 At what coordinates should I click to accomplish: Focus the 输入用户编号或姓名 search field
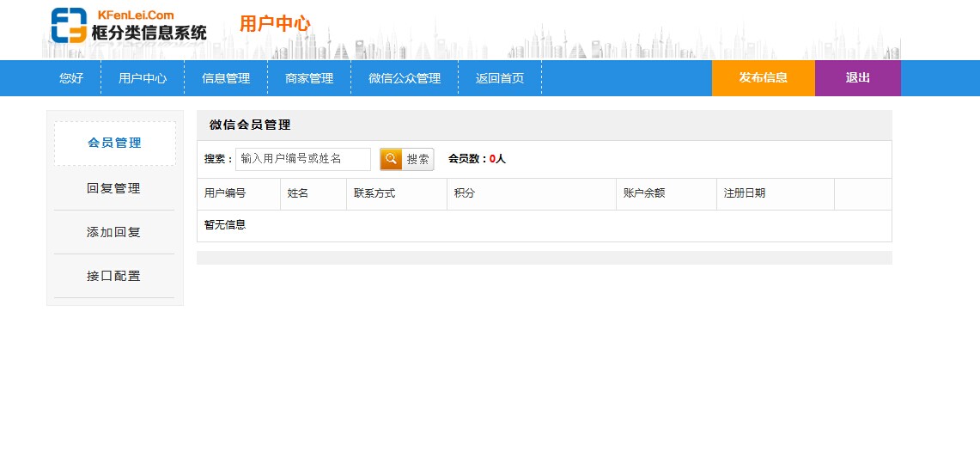coord(303,159)
